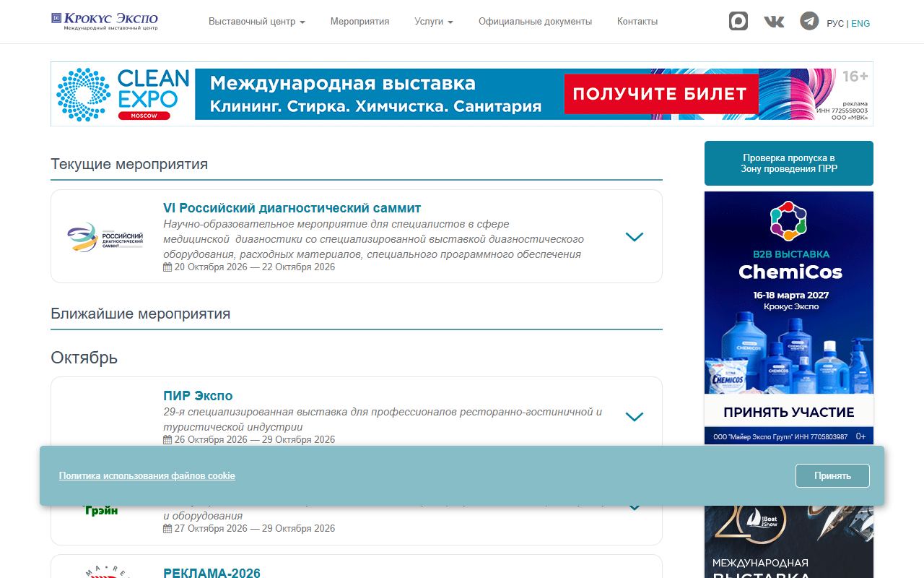The height and width of the screenshot is (578, 924).
Task: Open Политика использования файлов cookie link
Action: tap(147, 475)
